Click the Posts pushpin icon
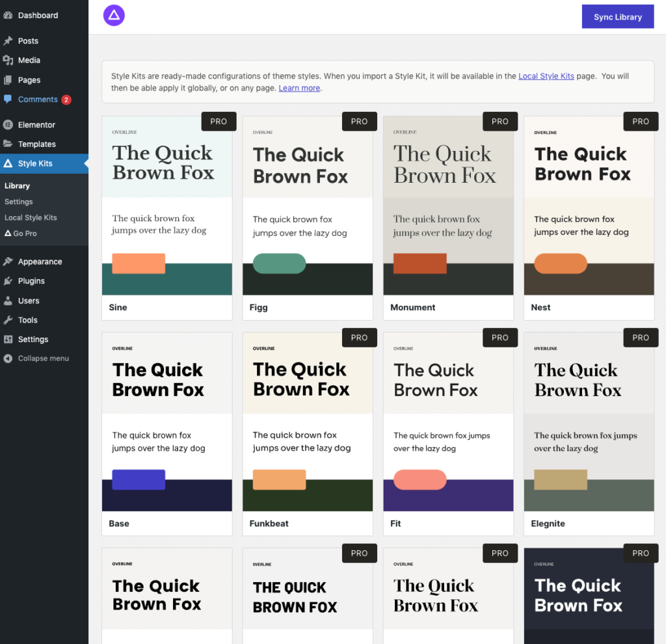 tap(8, 41)
